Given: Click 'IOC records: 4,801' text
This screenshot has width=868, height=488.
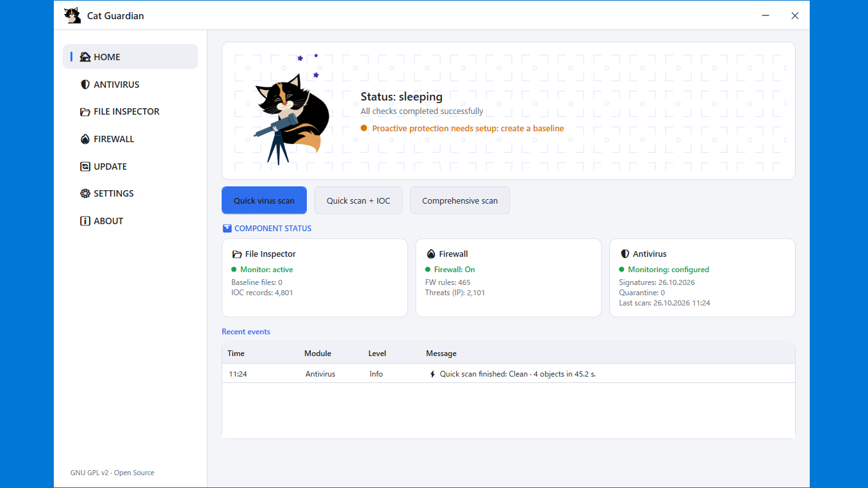Looking at the screenshot, I should tap(262, 293).
